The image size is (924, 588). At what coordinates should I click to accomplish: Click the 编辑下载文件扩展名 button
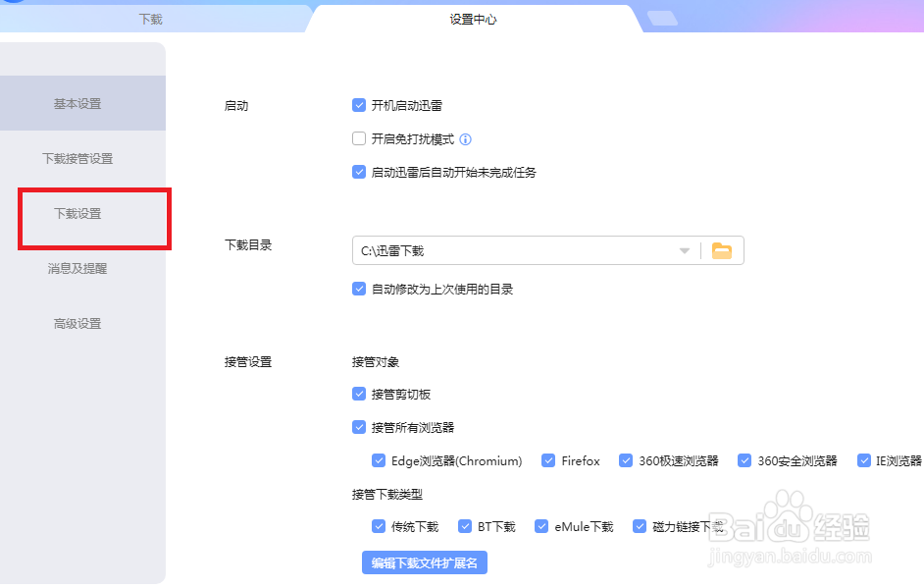(424, 562)
